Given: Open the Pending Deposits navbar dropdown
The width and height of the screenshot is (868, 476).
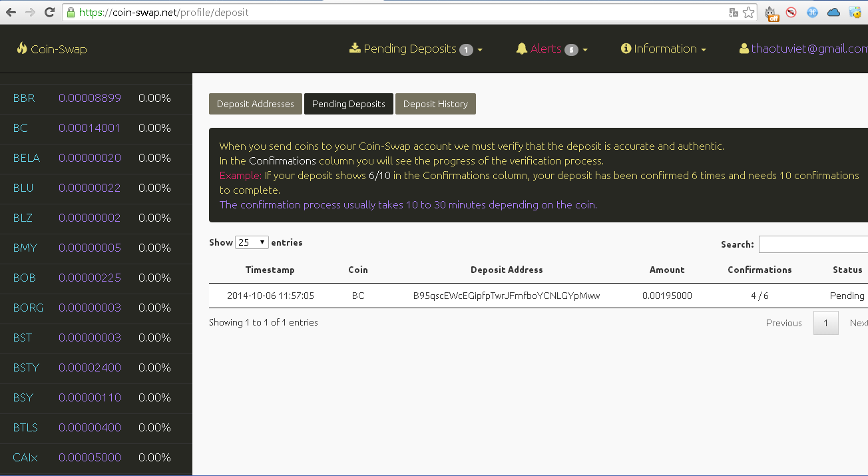Looking at the screenshot, I should pos(416,49).
